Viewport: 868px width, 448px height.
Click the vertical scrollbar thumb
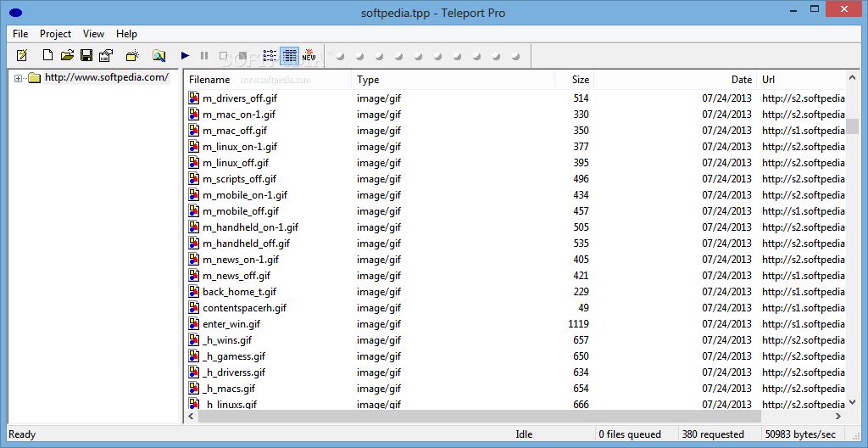pyautogui.click(x=853, y=126)
